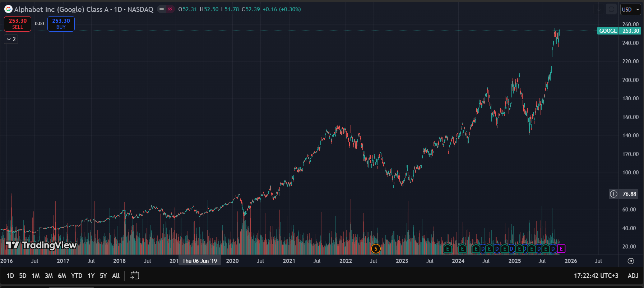The width and height of the screenshot is (644, 288).
Task: Open the USD currency dropdown
Action: [630, 9]
